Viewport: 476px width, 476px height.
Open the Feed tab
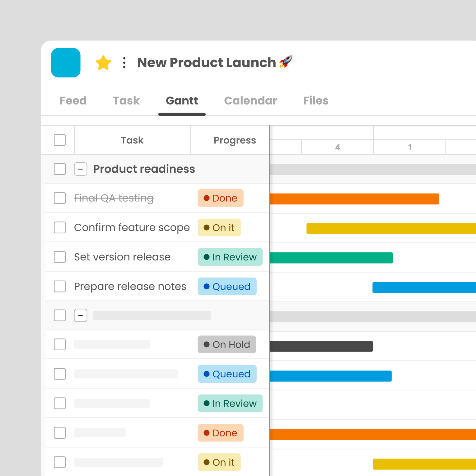pos(73,101)
